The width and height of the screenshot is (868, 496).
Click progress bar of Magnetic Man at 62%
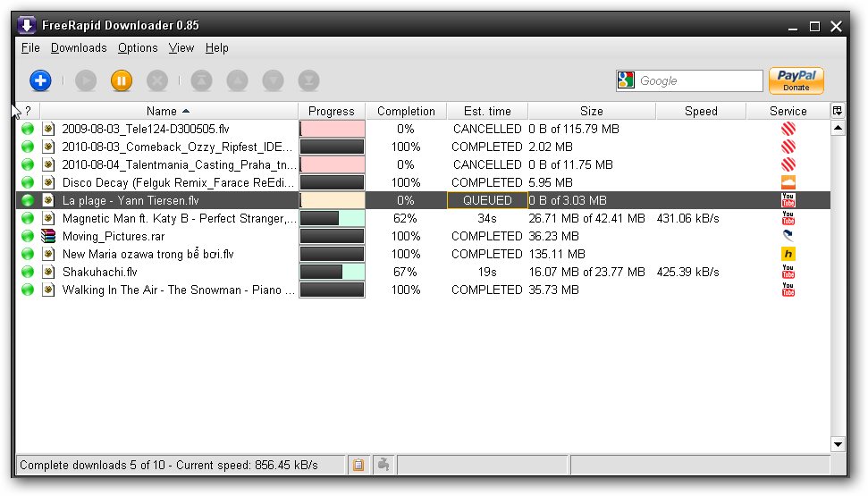(333, 218)
